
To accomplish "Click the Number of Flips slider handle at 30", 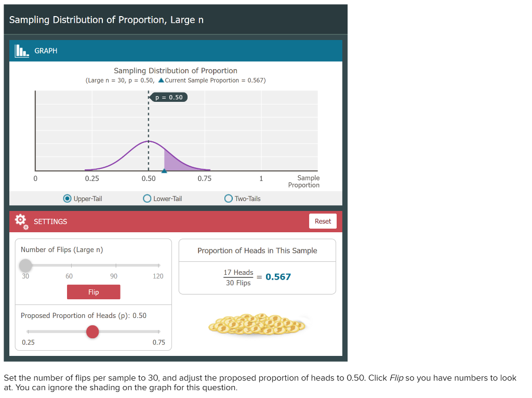I will [x=25, y=266].
